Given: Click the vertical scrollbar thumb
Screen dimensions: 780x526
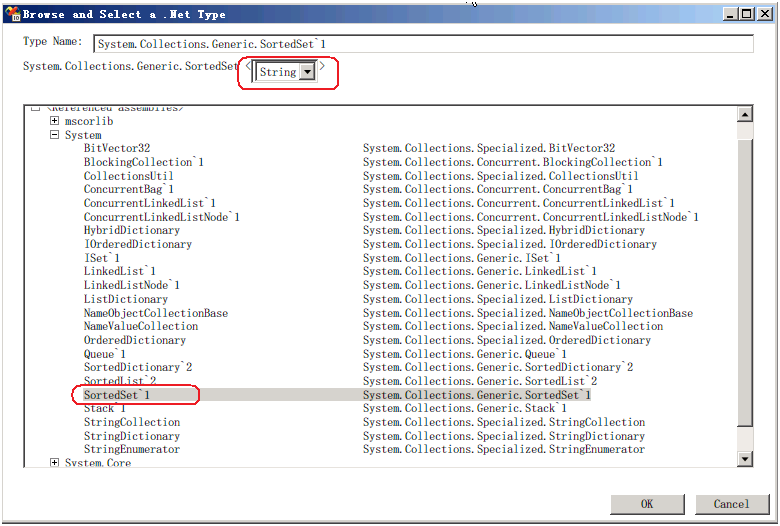Looking at the screenshot, I should 745,282.
